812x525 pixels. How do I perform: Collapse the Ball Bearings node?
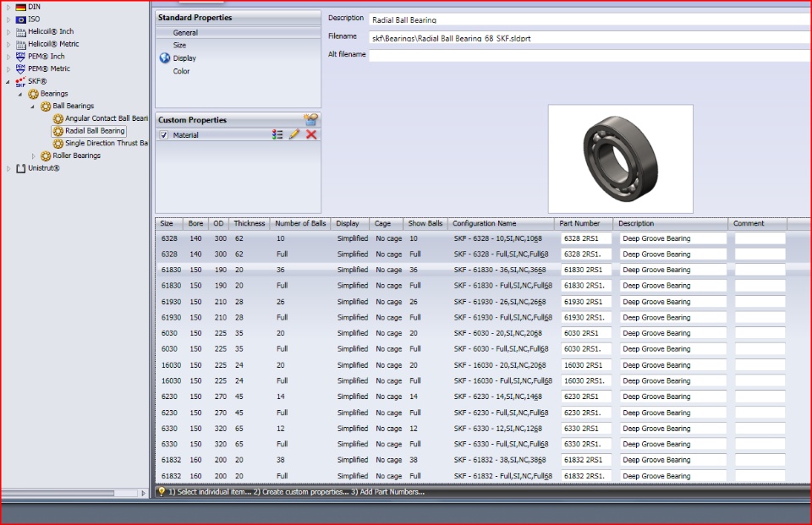click(33, 107)
